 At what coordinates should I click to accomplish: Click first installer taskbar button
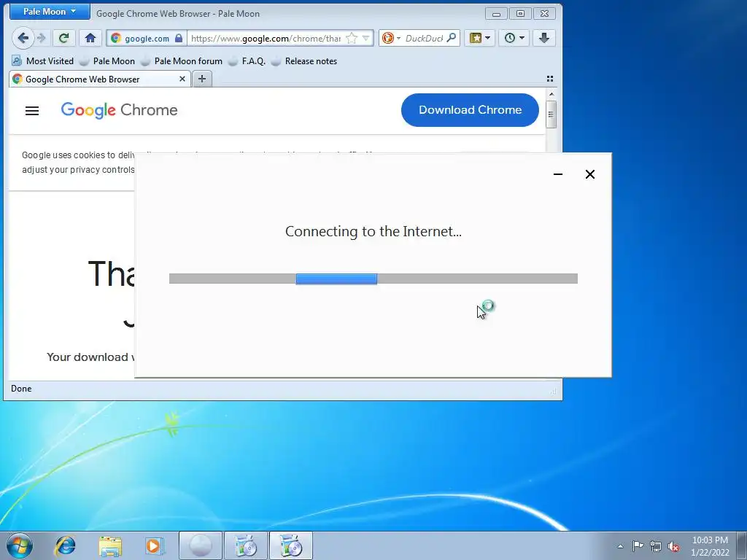click(x=246, y=545)
